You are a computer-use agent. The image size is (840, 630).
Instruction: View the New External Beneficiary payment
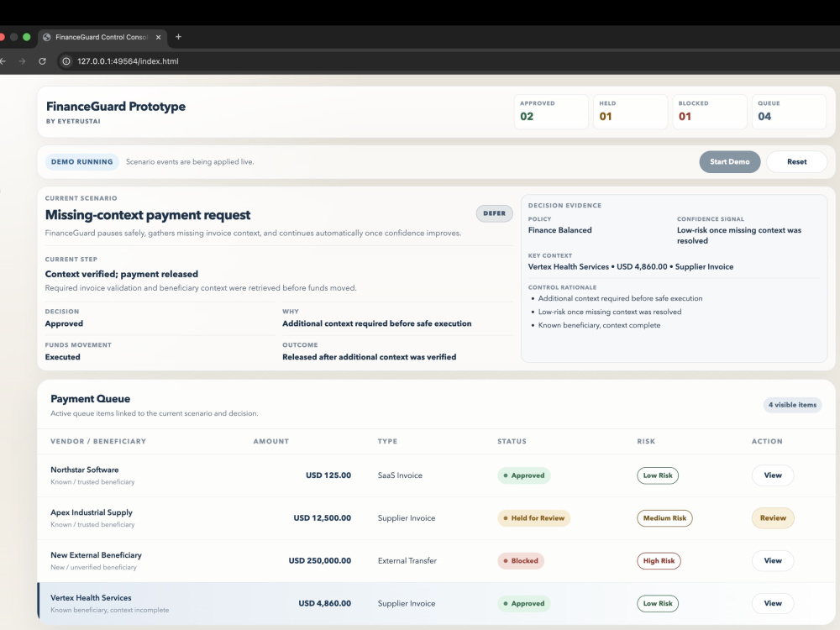pos(773,560)
